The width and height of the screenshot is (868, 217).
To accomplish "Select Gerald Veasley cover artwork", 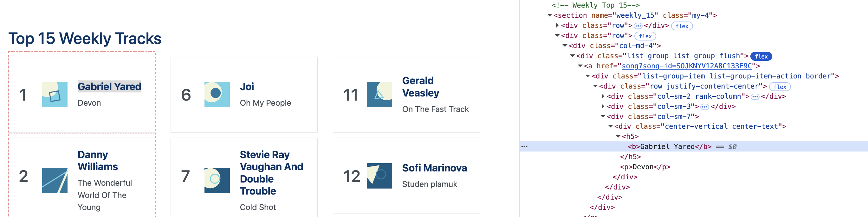I will tap(379, 95).
